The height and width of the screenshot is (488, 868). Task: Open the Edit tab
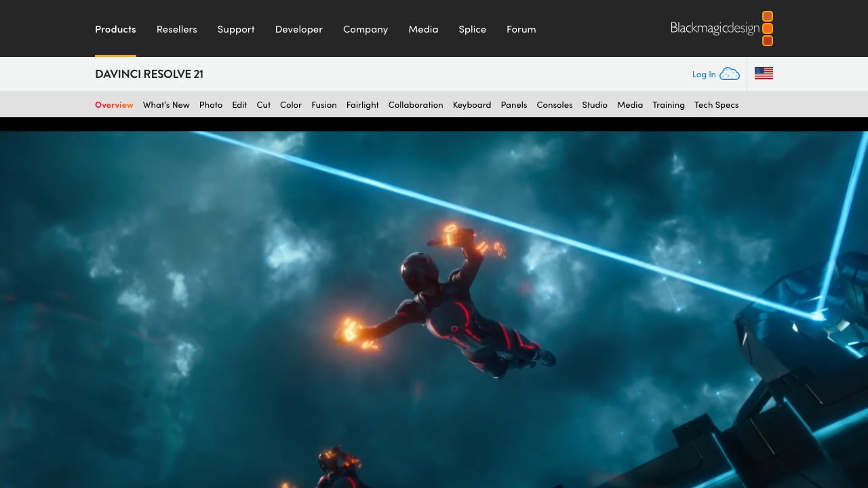239,105
